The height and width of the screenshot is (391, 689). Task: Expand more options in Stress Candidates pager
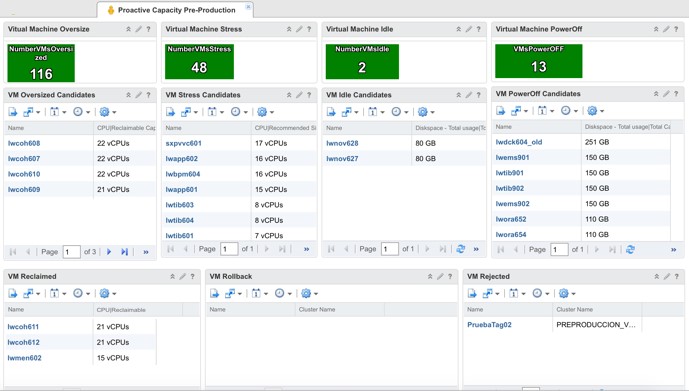pos(306,249)
